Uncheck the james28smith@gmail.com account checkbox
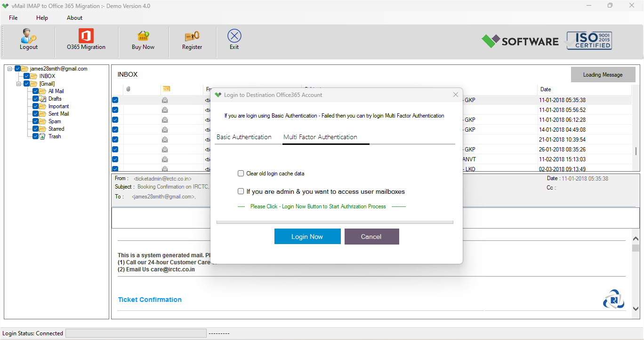This screenshot has height=340, width=644. point(18,69)
